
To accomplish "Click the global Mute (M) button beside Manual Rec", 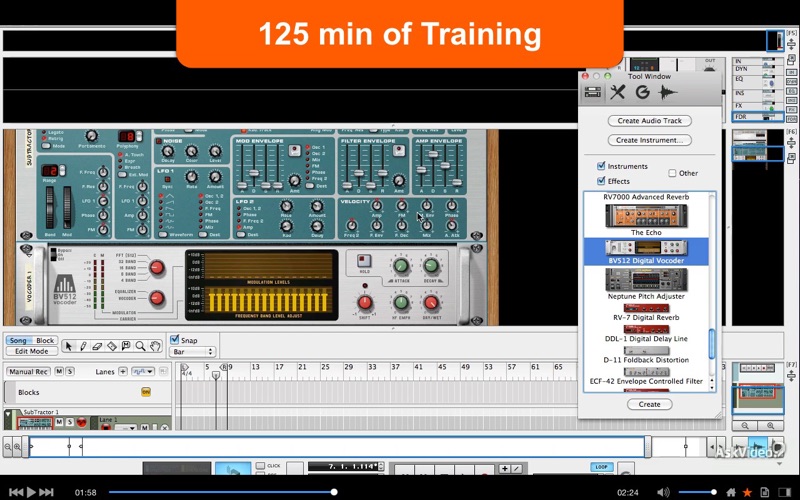I will pos(59,371).
